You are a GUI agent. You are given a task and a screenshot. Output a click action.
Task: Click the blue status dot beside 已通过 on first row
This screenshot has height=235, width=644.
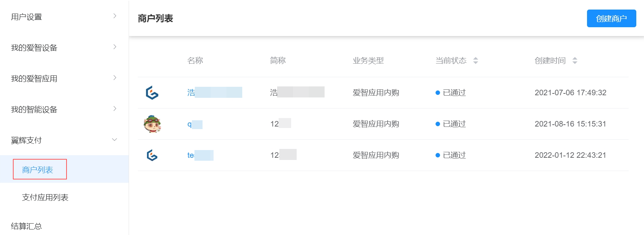(x=437, y=93)
